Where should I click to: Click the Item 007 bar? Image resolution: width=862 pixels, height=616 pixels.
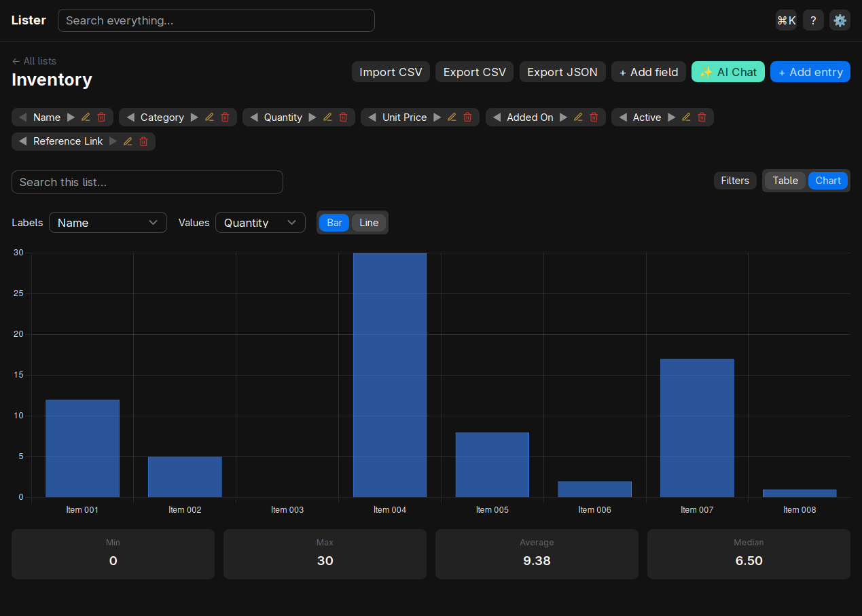click(x=697, y=428)
